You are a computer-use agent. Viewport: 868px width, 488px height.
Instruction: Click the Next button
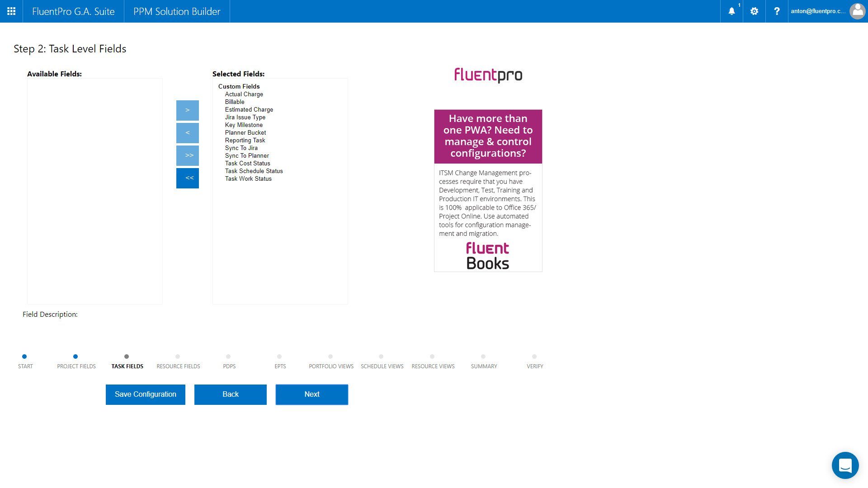[311, 394]
